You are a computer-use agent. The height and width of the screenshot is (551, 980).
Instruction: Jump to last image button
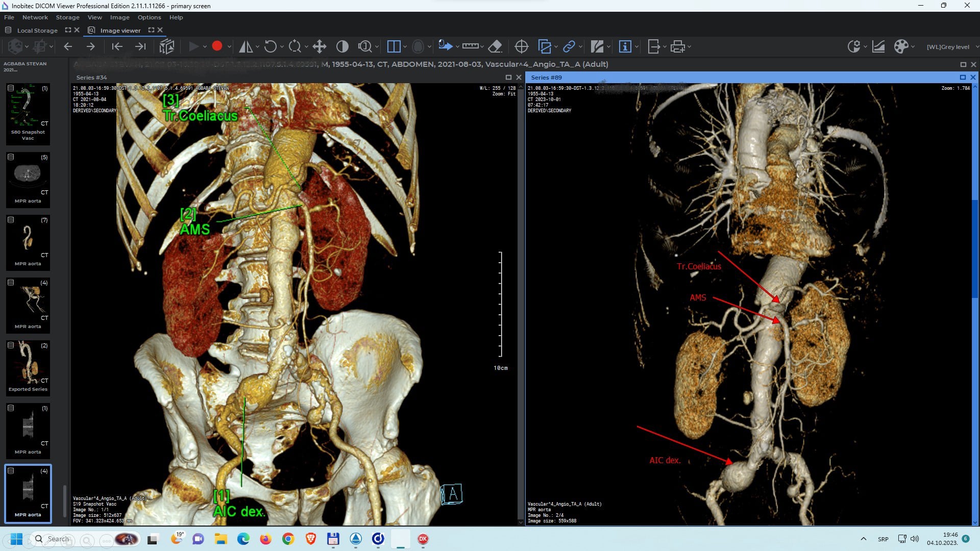(140, 46)
